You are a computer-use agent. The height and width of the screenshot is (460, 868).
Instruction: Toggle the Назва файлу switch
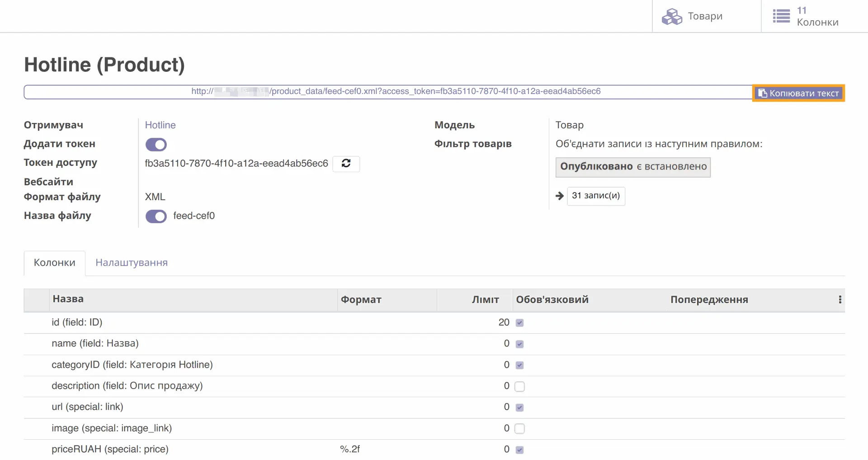(x=156, y=216)
